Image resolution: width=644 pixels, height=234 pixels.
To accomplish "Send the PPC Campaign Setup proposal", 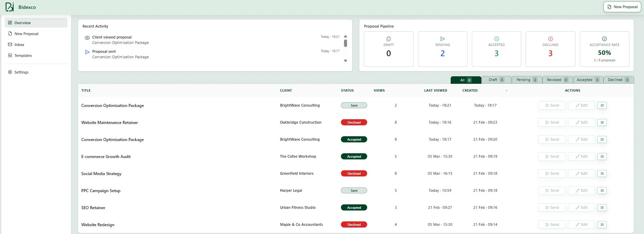I will point(552,190).
